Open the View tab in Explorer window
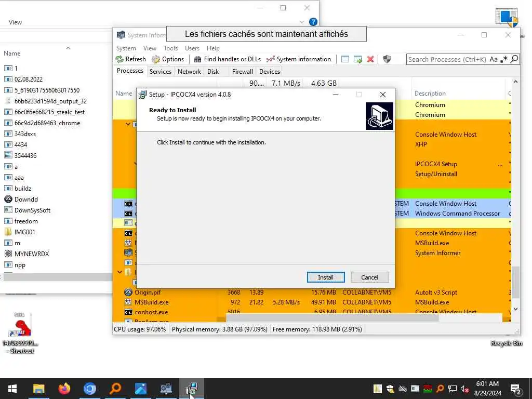Screen dimensions: 532x399 pyautogui.click(x=15, y=22)
